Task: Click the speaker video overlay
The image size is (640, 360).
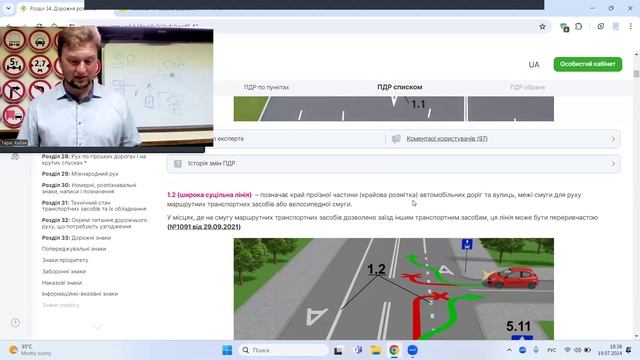Action: [x=107, y=87]
